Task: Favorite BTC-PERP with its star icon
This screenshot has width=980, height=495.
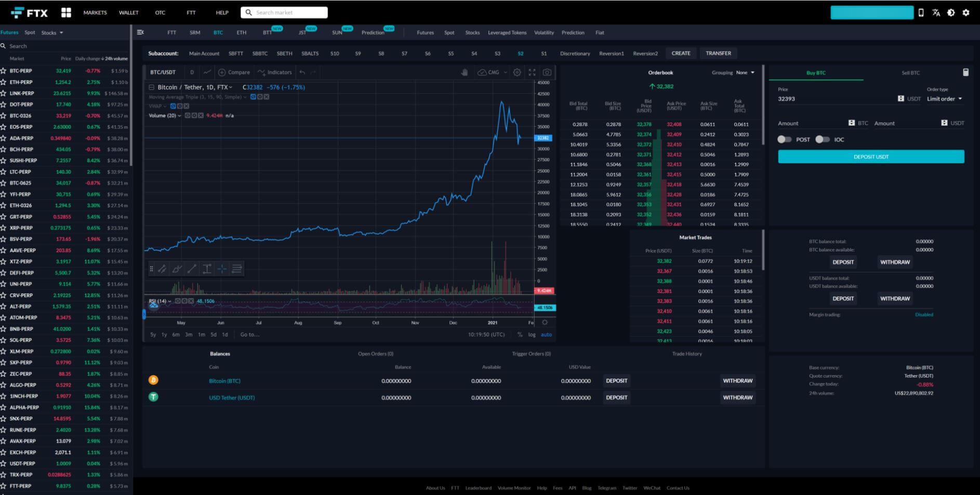Action: click(4, 71)
